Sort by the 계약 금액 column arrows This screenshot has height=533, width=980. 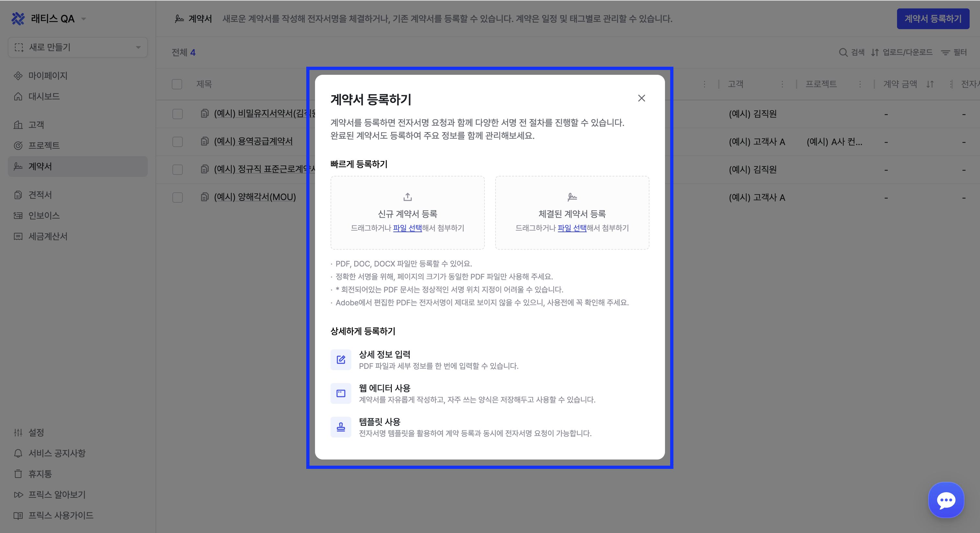click(x=930, y=84)
